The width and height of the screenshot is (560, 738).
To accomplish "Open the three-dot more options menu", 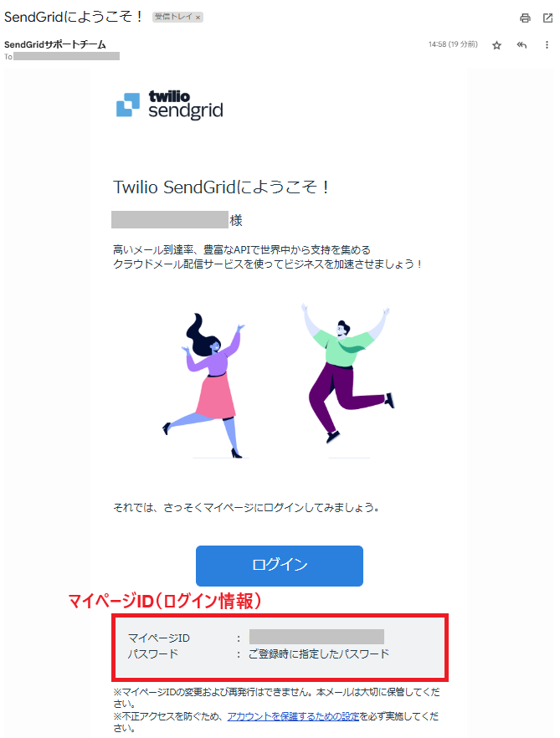I will (547, 45).
